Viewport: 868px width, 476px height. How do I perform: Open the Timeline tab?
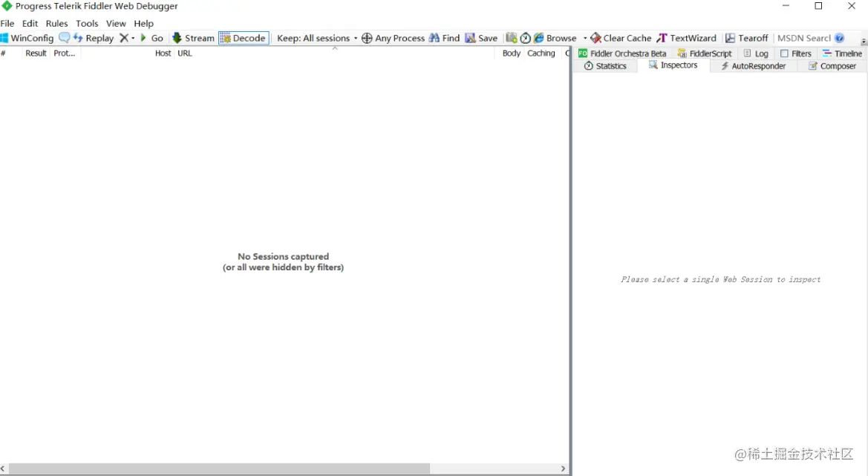point(842,53)
